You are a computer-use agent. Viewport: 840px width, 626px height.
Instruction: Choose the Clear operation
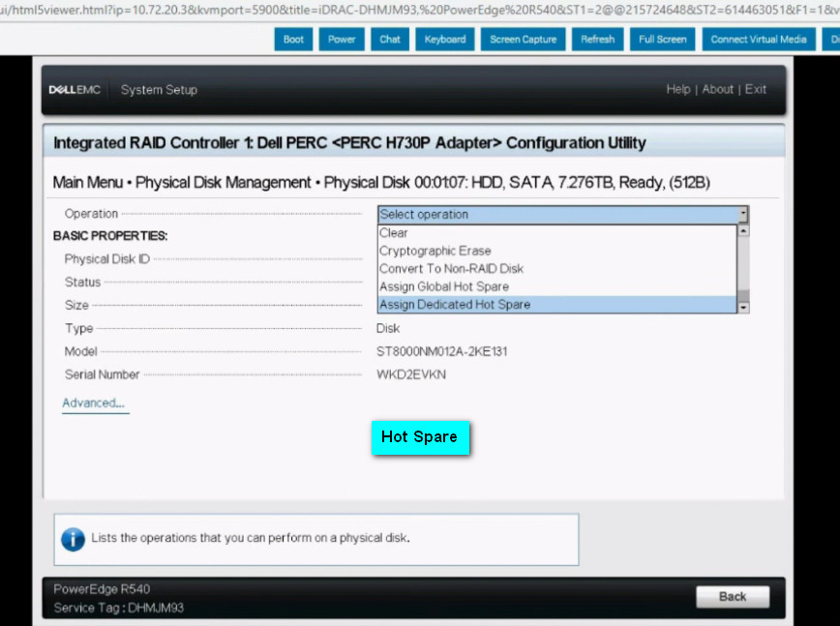click(x=557, y=233)
